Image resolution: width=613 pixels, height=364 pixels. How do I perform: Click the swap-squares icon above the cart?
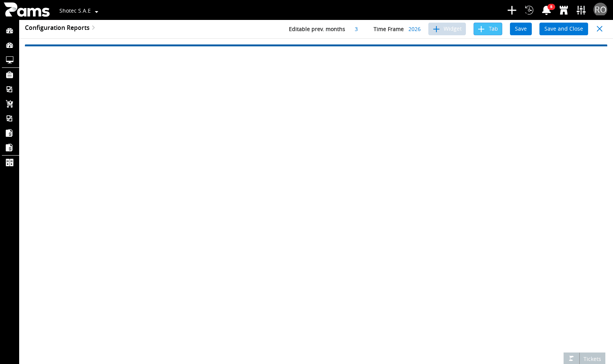coord(10,89)
